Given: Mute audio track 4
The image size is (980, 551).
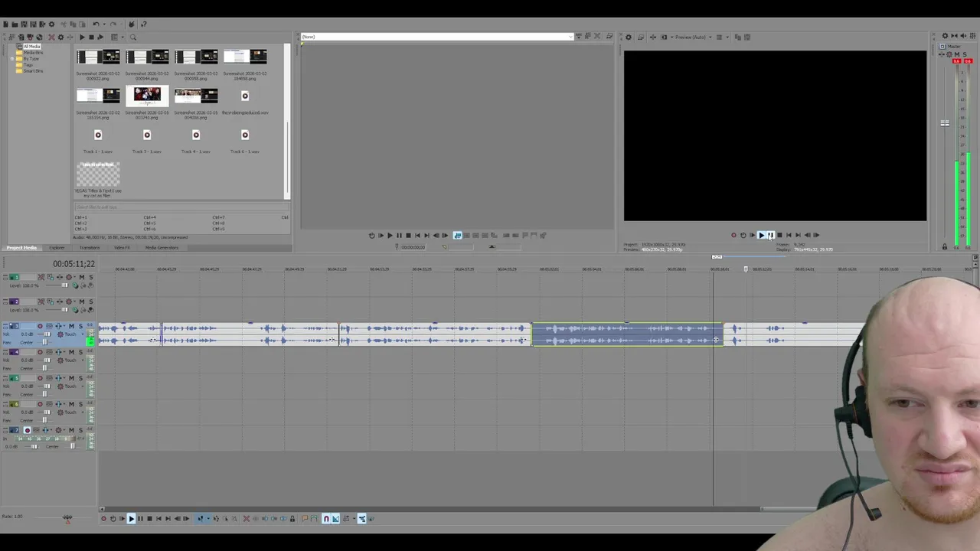Looking at the screenshot, I should point(71,352).
